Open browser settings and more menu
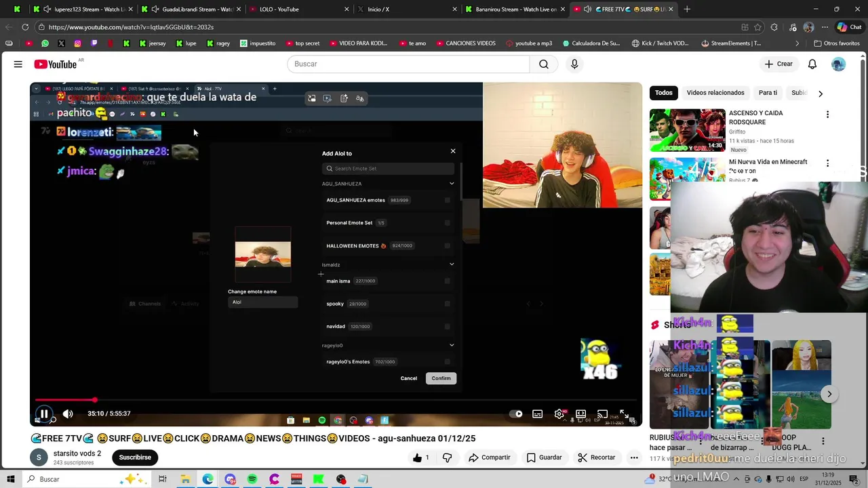The width and height of the screenshot is (868, 488). (x=825, y=27)
